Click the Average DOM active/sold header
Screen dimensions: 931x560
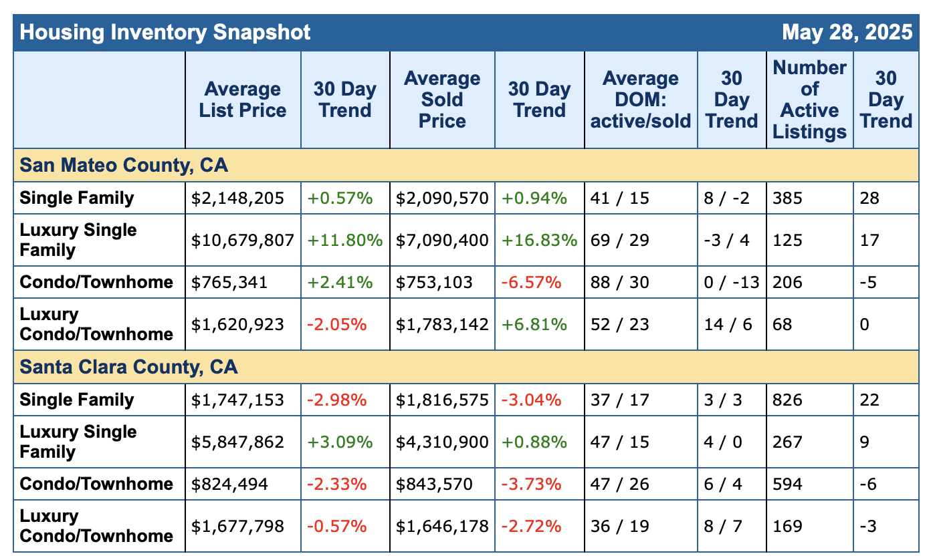640,100
